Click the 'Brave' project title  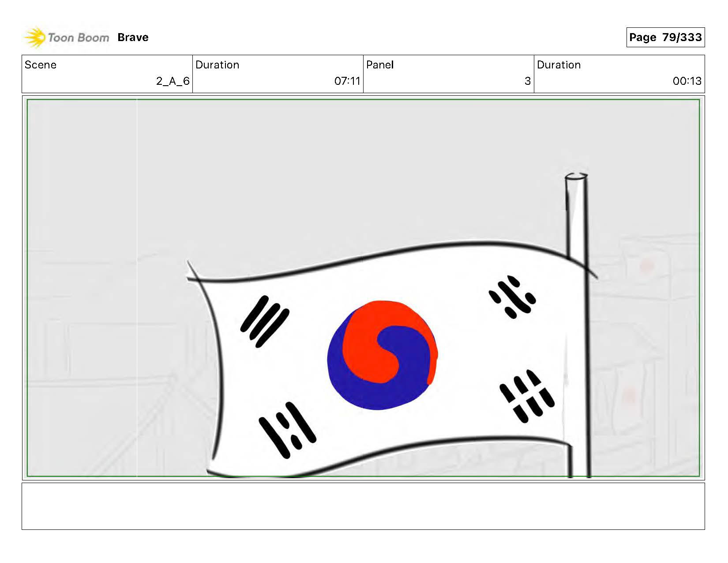coord(133,38)
